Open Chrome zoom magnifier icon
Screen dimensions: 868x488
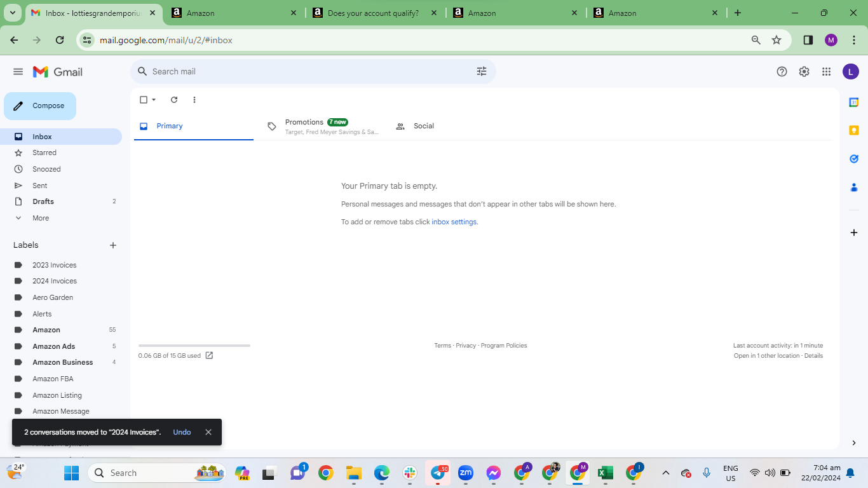pyautogui.click(x=756, y=40)
